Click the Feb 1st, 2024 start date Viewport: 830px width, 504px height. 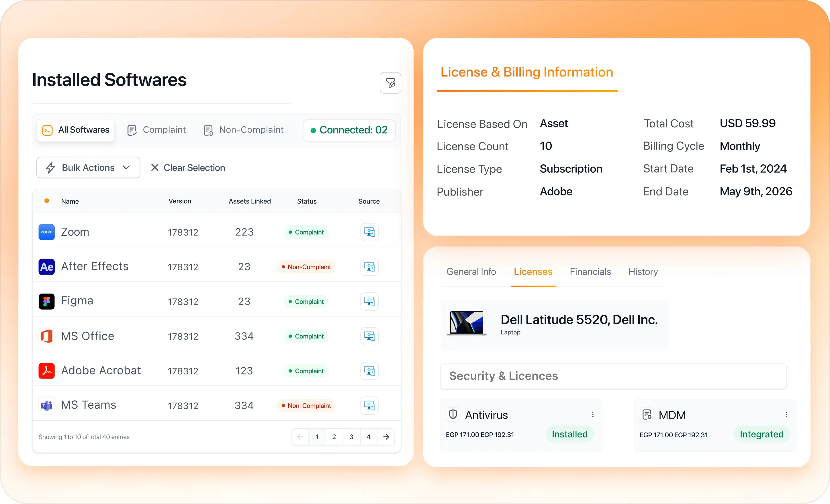pos(753,168)
